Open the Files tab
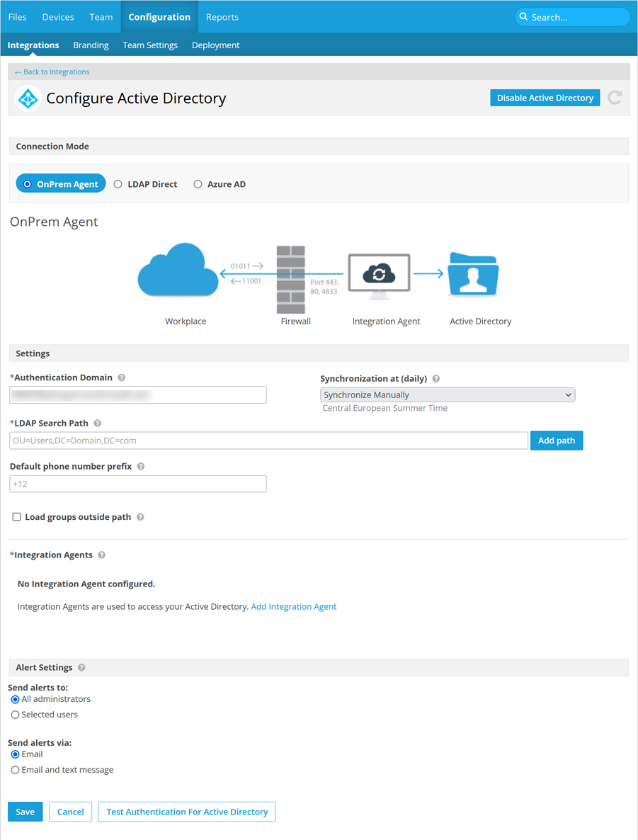The image size is (638, 840). pyautogui.click(x=17, y=16)
